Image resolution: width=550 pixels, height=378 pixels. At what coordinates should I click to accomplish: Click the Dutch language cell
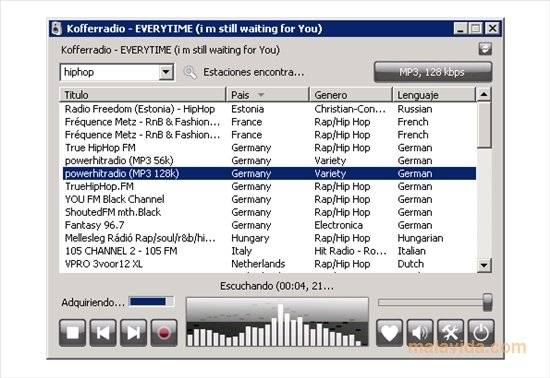click(410, 264)
